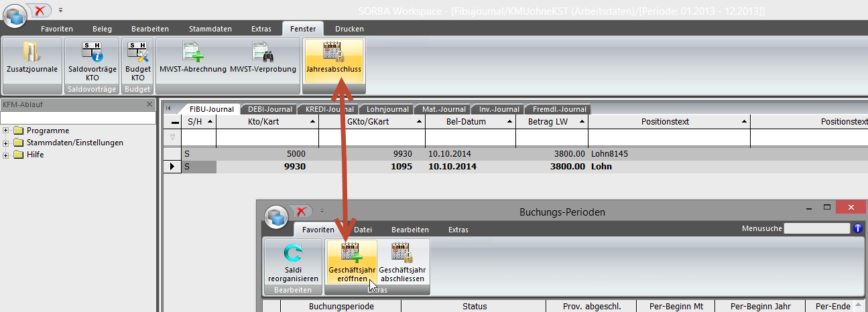Close the KFM-Ablauf panel
Viewport: 868px width, 312px height.
[x=149, y=104]
